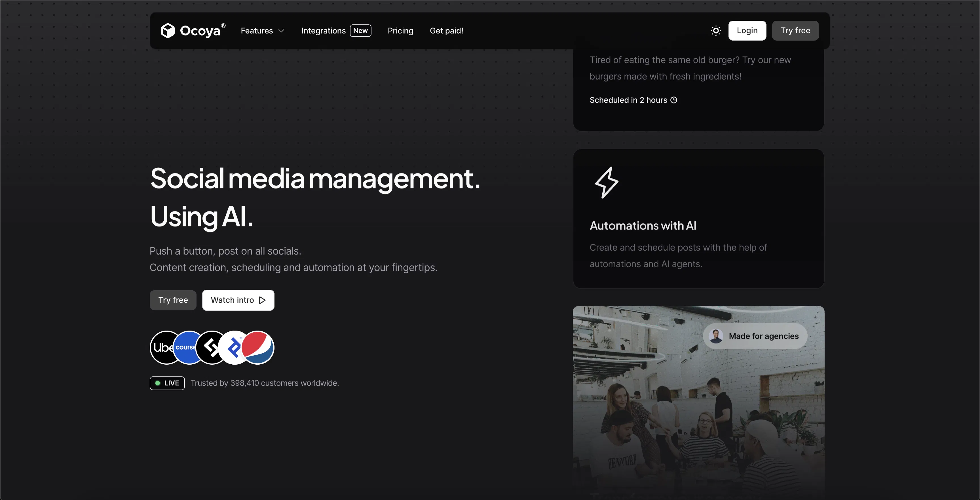Play the Watch intro video

tap(238, 300)
